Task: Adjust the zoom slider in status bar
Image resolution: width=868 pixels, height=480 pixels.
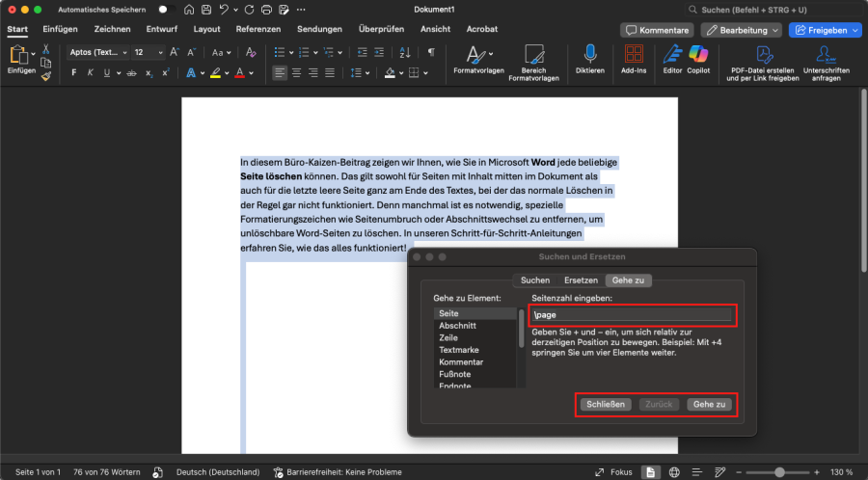Action: (779, 472)
